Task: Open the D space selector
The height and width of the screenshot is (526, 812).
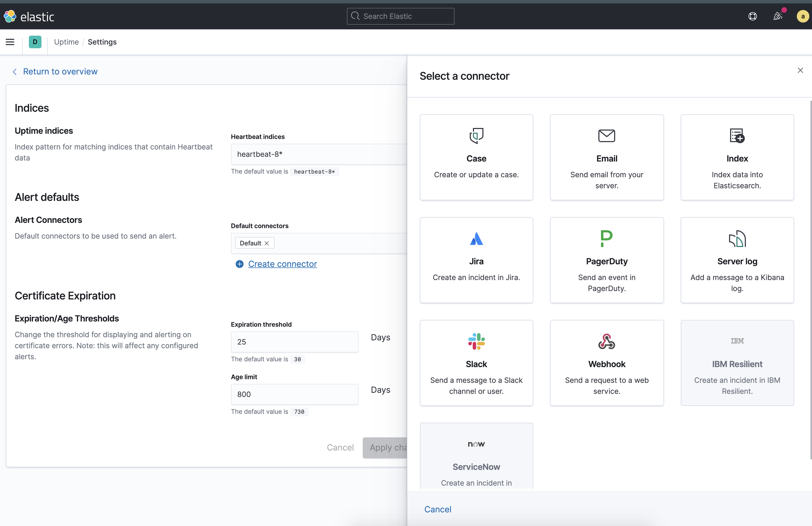Action: pyautogui.click(x=35, y=42)
